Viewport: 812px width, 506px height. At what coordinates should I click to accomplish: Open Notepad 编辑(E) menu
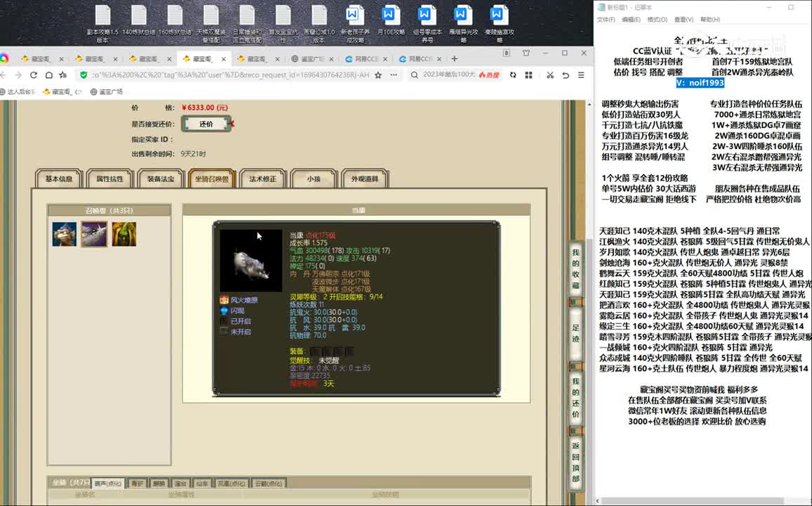tap(631, 20)
